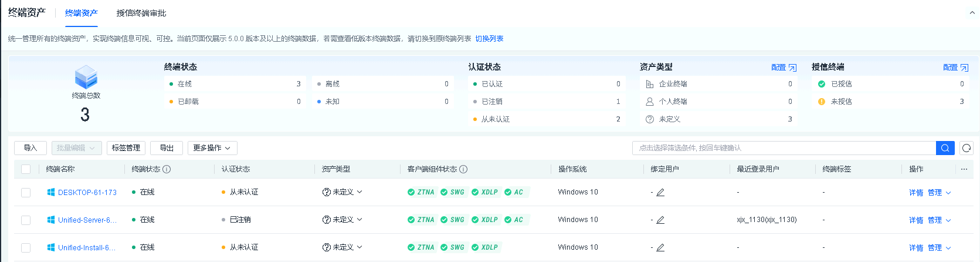Expand 未定义 asset type for DESKTOP-61-173
Image resolution: width=980 pixels, height=262 pixels.
343,192
